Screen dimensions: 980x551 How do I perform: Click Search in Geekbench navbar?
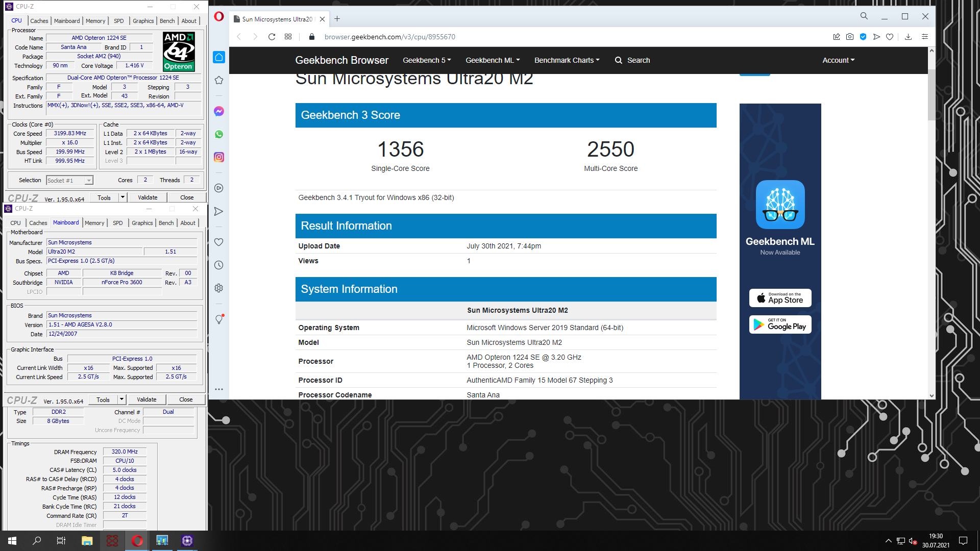coord(632,60)
